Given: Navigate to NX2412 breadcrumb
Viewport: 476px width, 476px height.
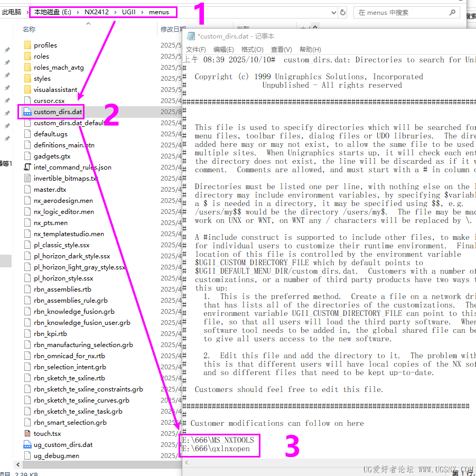Looking at the screenshot, I should tap(97, 12).
